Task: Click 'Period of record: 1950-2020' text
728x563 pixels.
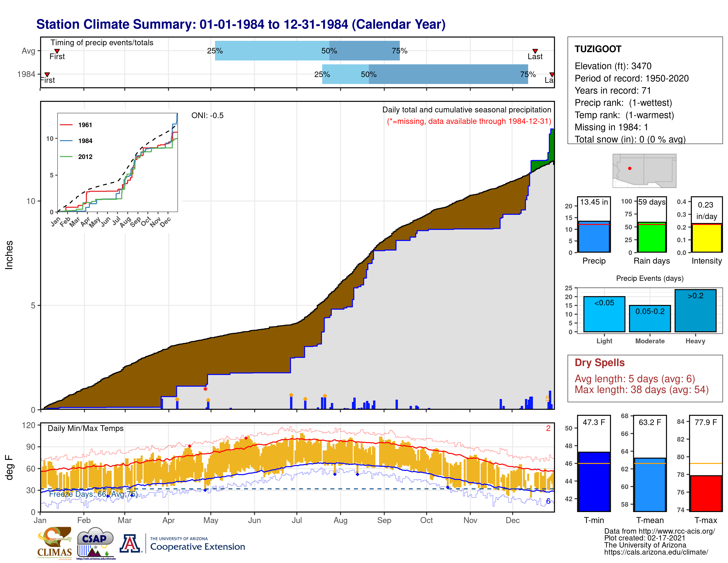Action: [632, 78]
